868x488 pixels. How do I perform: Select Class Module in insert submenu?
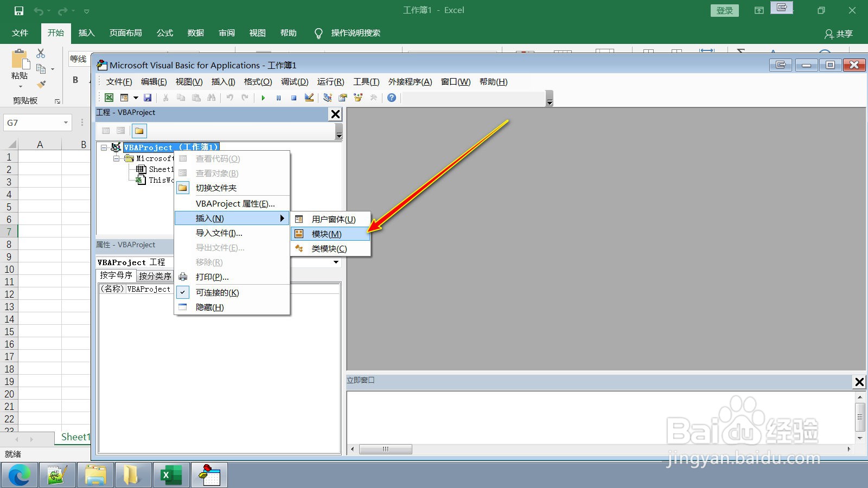(x=331, y=248)
